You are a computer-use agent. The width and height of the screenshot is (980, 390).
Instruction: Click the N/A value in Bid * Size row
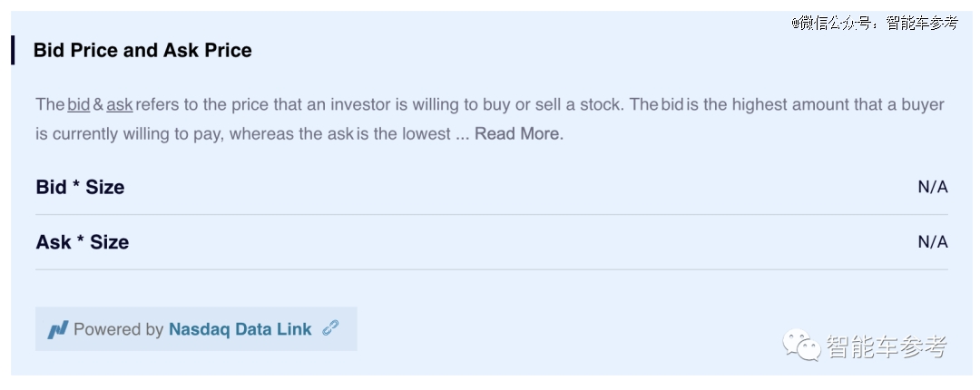click(933, 187)
